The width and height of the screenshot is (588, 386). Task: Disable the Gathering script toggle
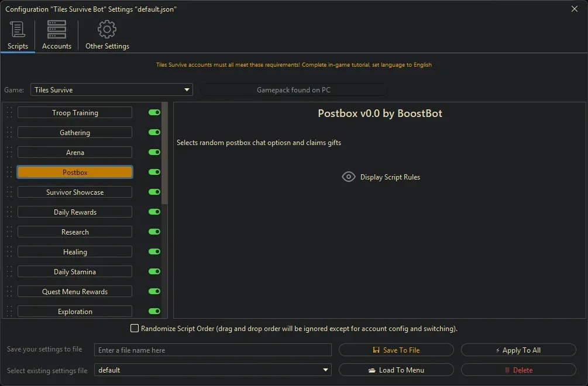tap(154, 133)
